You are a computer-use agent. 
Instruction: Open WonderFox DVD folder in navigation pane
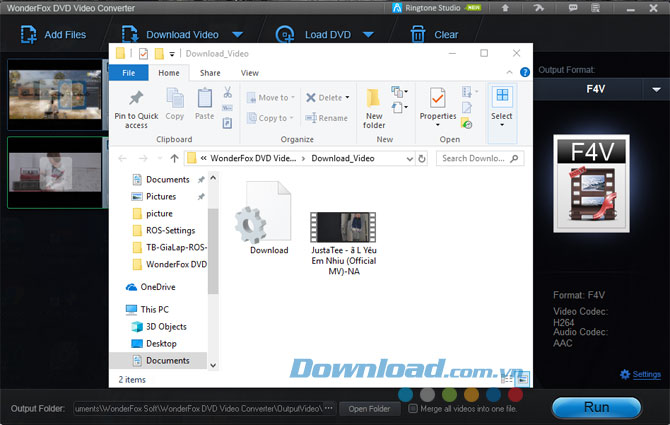(x=176, y=264)
